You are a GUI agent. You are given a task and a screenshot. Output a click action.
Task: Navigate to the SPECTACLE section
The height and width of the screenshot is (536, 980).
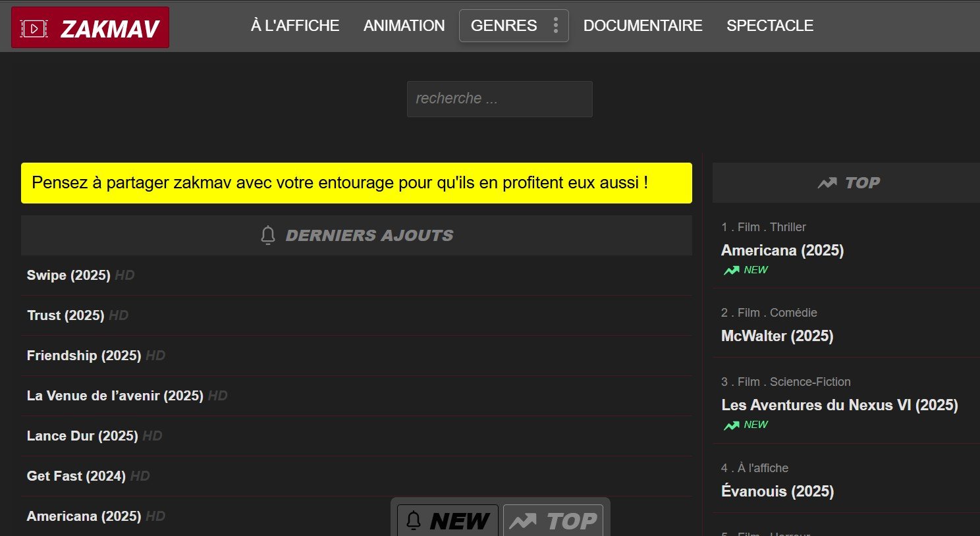point(770,26)
